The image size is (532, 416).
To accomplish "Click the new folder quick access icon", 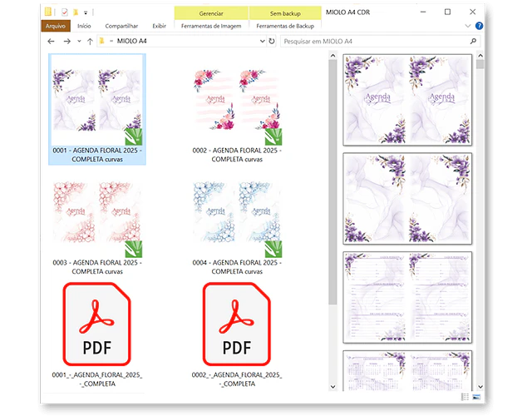I will click(76, 12).
